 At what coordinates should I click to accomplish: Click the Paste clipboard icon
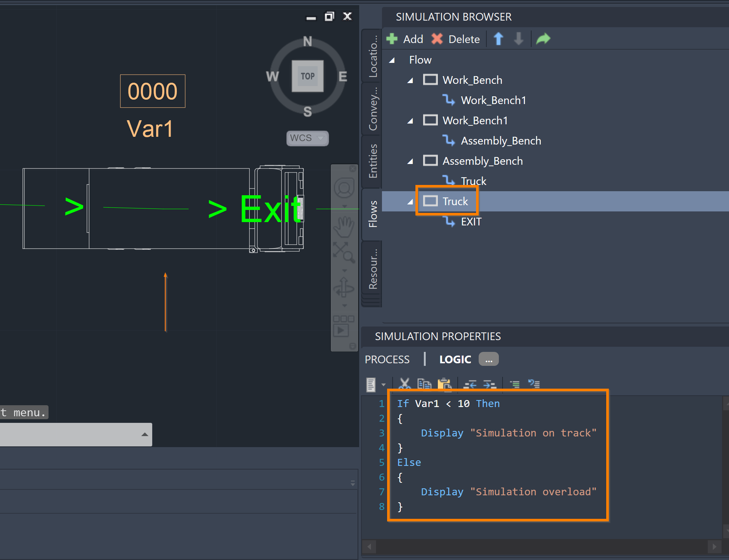(x=444, y=384)
